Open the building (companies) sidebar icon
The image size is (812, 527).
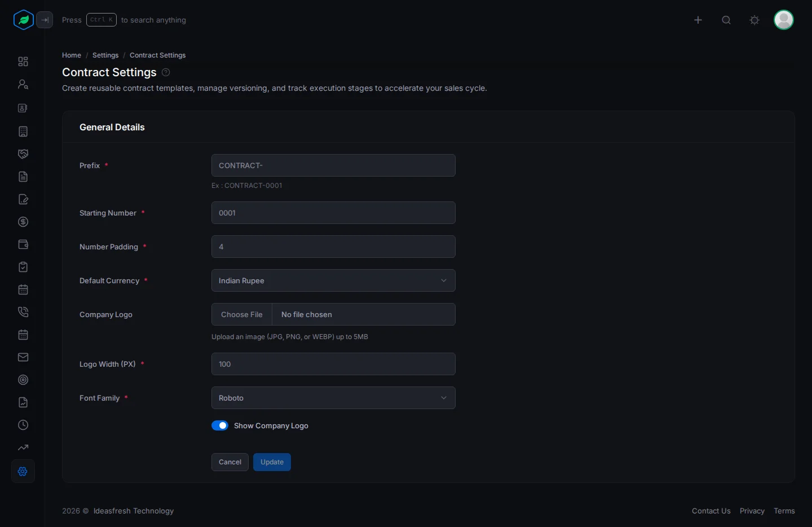click(x=23, y=131)
